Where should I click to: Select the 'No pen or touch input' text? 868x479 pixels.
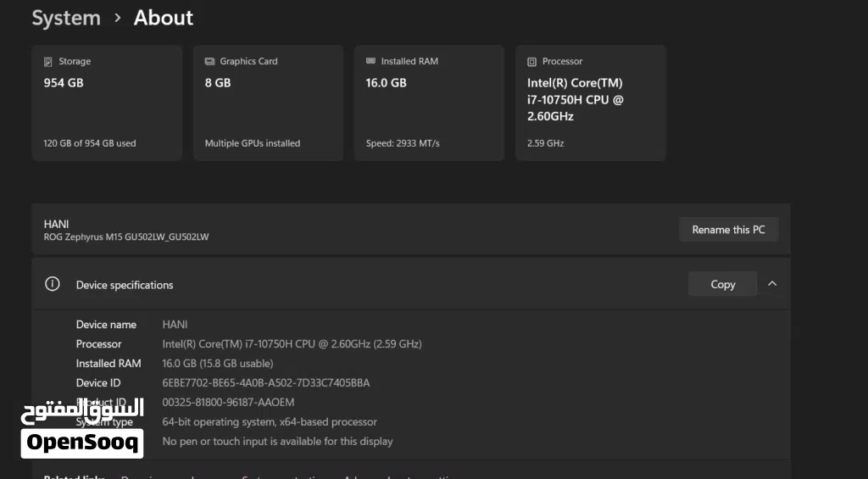click(x=277, y=442)
